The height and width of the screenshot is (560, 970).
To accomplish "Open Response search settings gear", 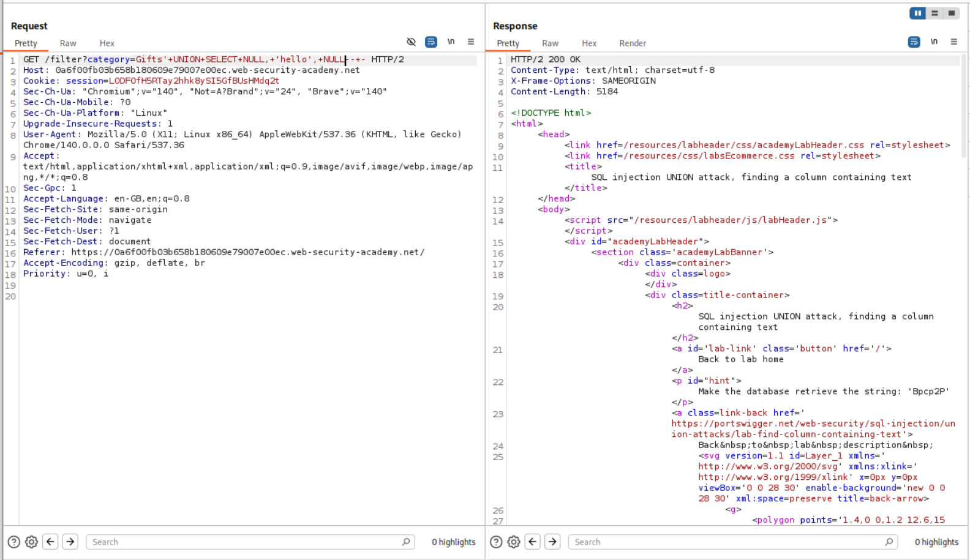I will point(514,542).
